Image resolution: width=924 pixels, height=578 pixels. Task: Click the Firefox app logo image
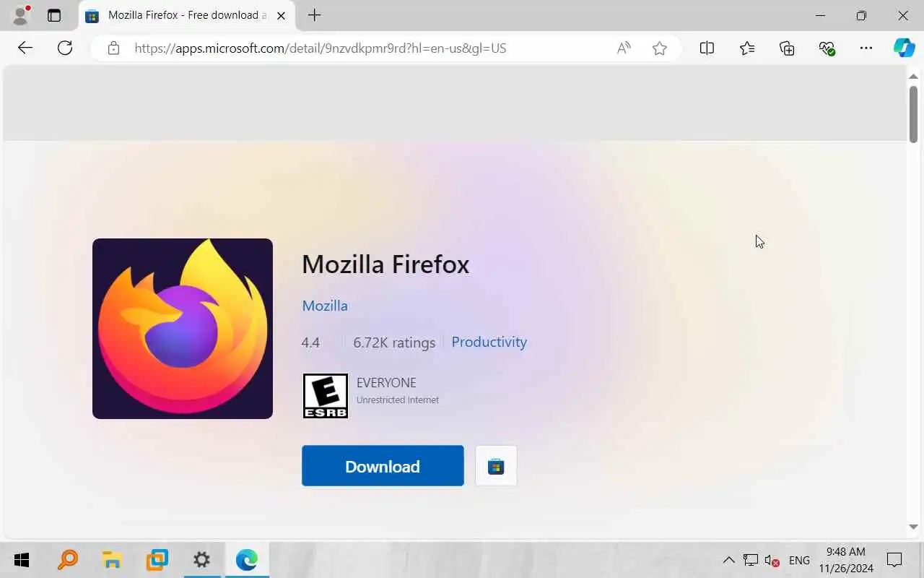(183, 329)
